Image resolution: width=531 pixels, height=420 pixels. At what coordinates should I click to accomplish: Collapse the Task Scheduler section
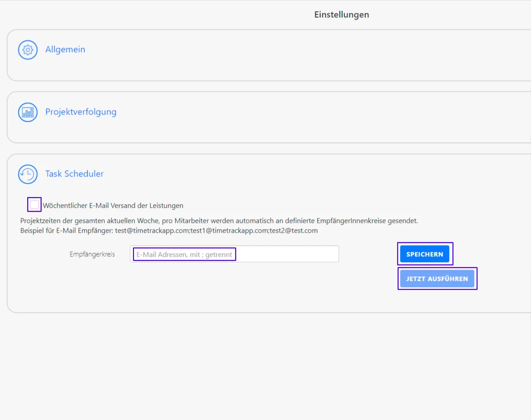pos(74,174)
